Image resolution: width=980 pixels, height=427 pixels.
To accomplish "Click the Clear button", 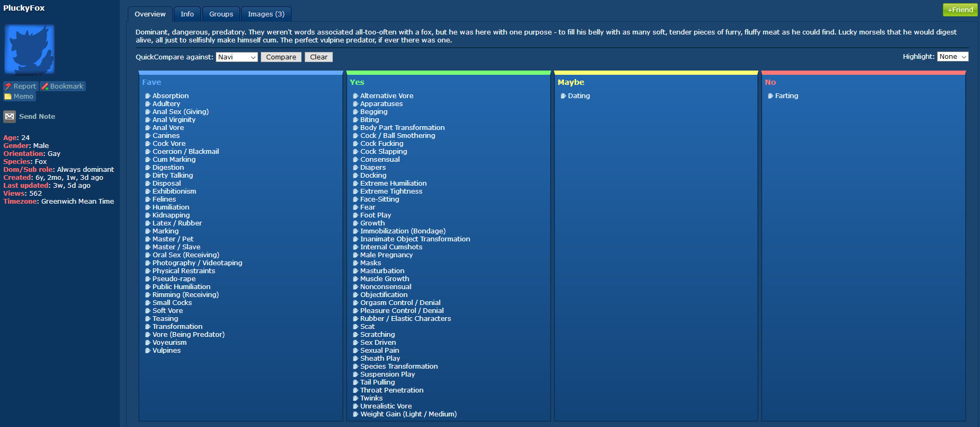I will click(x=319, y=57).
